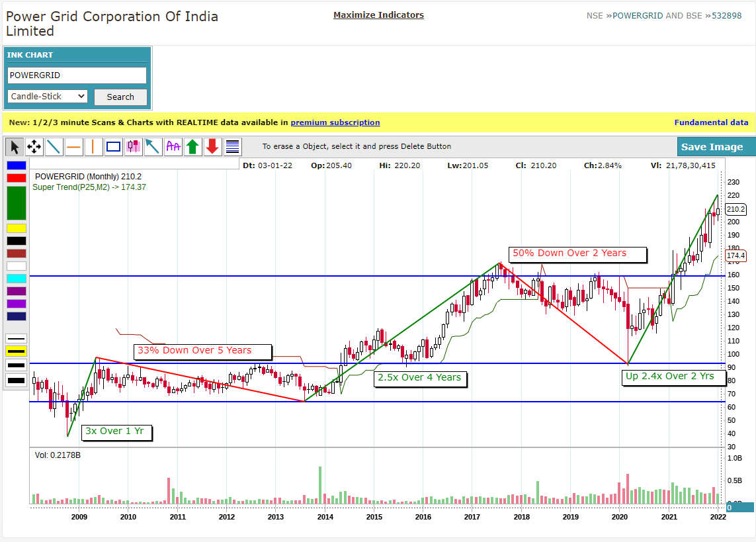Select the horizontal lines retracement tool
Screen dimensions: 756x542
click(x=232, y=147)
